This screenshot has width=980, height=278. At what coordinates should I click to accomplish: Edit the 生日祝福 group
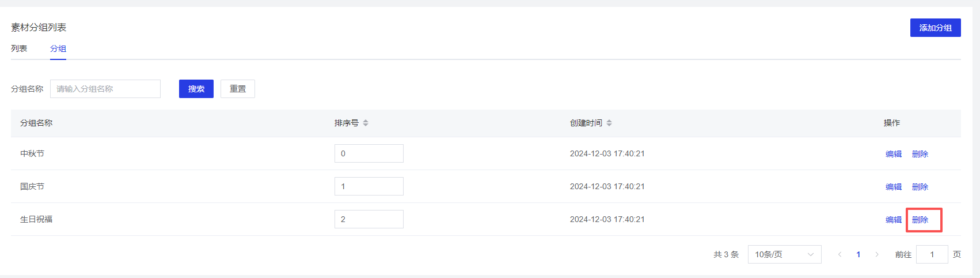tap(894, 220)
